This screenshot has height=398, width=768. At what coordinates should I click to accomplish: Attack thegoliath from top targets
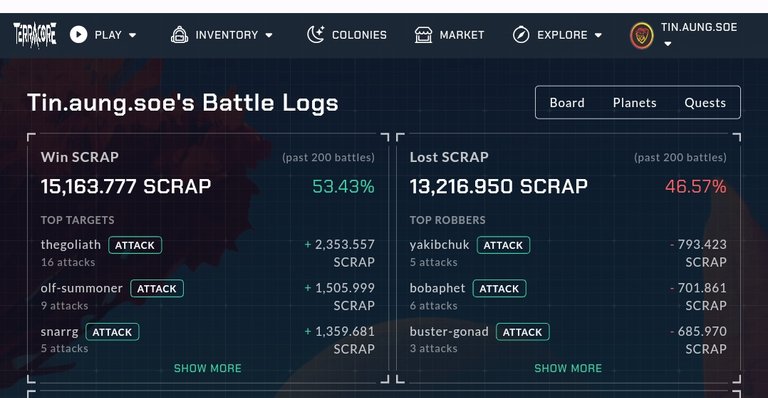[135, 245]
